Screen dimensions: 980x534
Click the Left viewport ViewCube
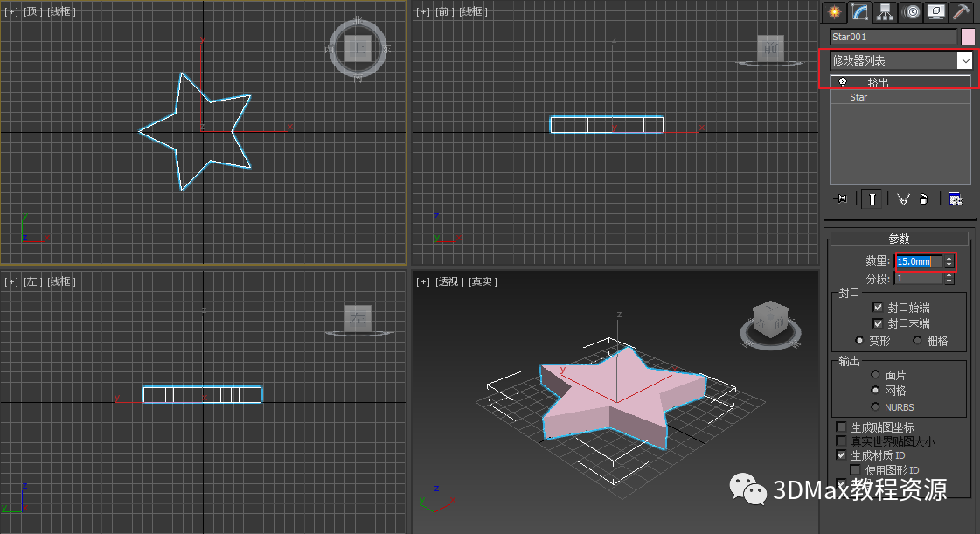coord(358,319)
